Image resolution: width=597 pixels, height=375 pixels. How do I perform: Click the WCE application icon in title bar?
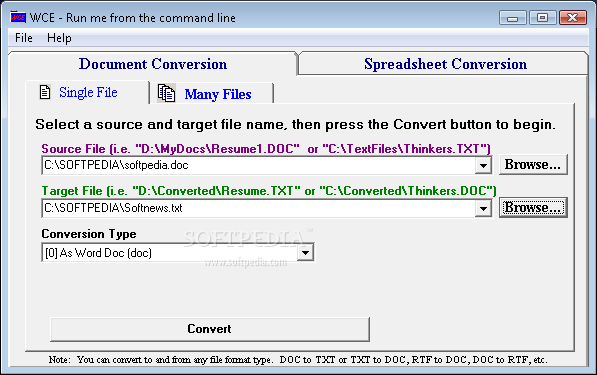pos(18,18)
